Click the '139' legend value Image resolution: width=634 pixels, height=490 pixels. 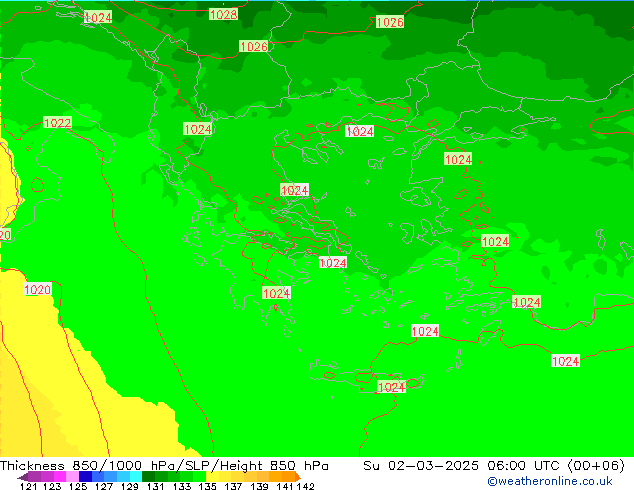tap(259, 486)
